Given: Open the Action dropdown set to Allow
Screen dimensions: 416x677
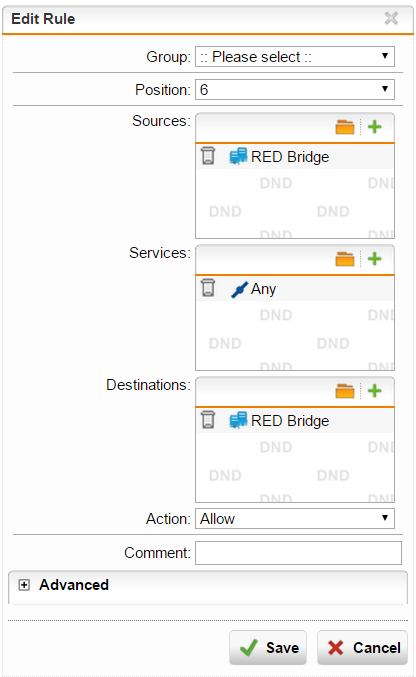Looking at the screenshot, I should click(295, 519).
